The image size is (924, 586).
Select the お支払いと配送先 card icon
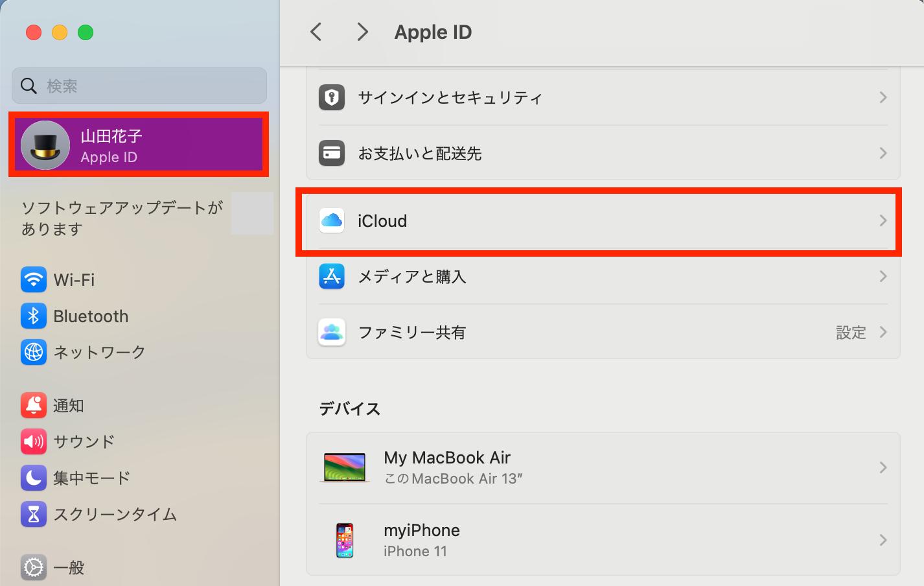coord(331,153)
